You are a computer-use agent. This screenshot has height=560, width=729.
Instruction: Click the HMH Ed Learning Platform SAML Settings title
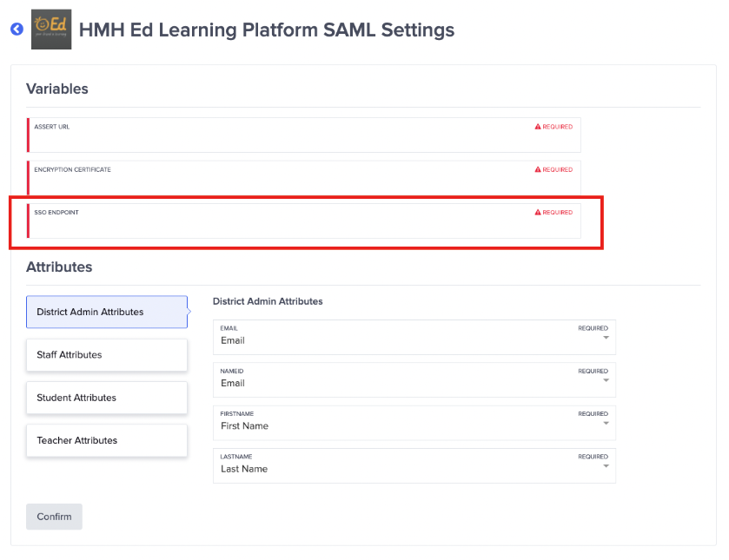(x=266, y=30)
